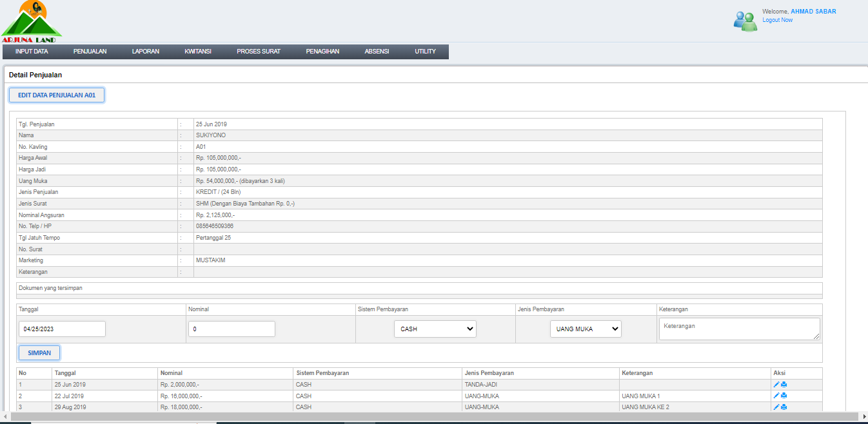Edit the UANG MUKA 1 payment row
Image resolution: width=868 pixels, height=424 pixels.
click(776, 396)
